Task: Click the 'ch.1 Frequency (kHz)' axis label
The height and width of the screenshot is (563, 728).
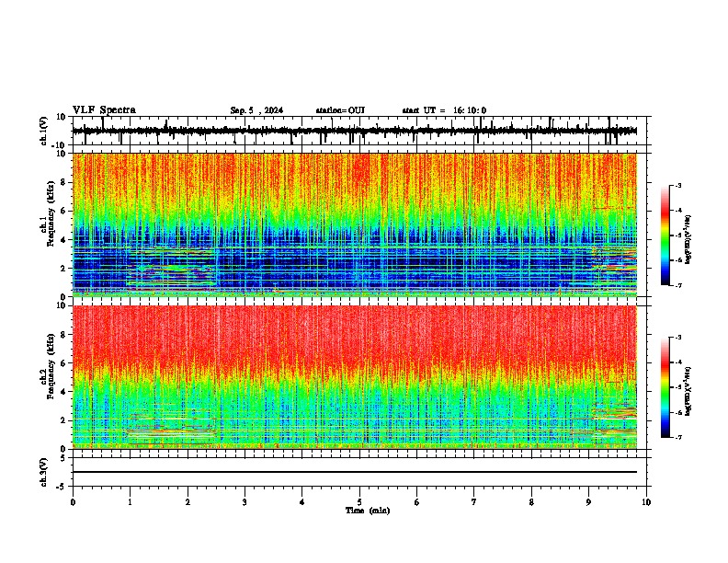Action: (x=50, y=214)
